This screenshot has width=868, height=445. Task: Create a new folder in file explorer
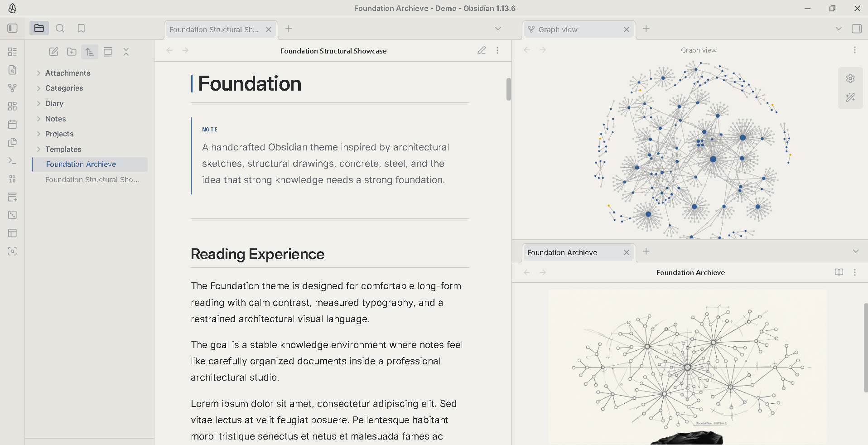click(x=72, y=52)
